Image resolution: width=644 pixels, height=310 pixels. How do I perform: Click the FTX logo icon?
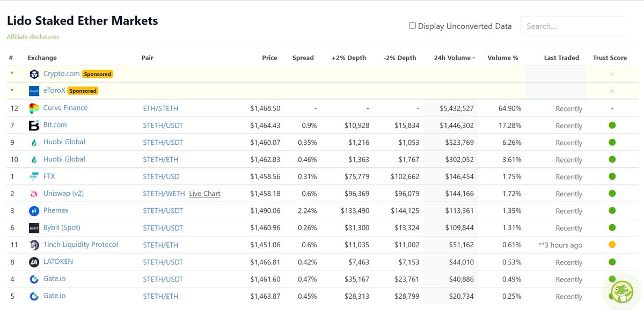pyautogui.click(x=34, y=176)
